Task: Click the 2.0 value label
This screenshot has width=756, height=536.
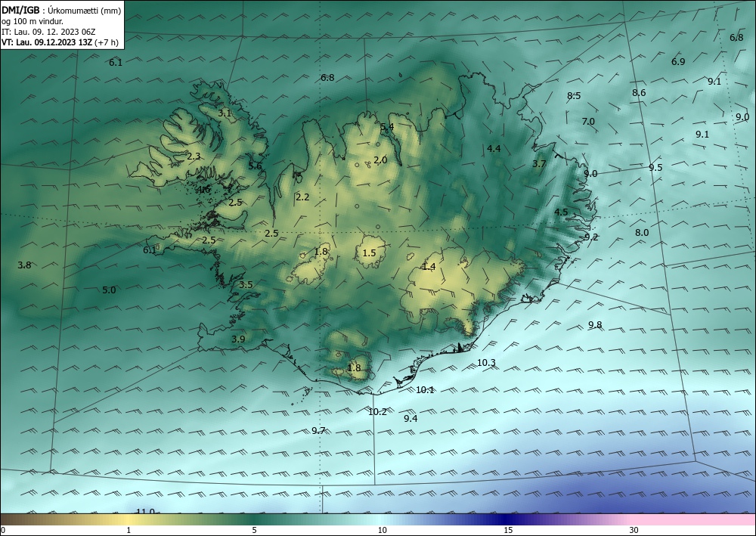Action: pyautogui.click(x=380, y=160)
